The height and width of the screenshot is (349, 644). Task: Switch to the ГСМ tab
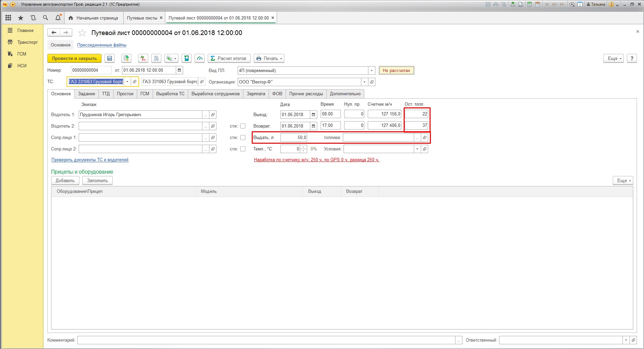(145, 94)
